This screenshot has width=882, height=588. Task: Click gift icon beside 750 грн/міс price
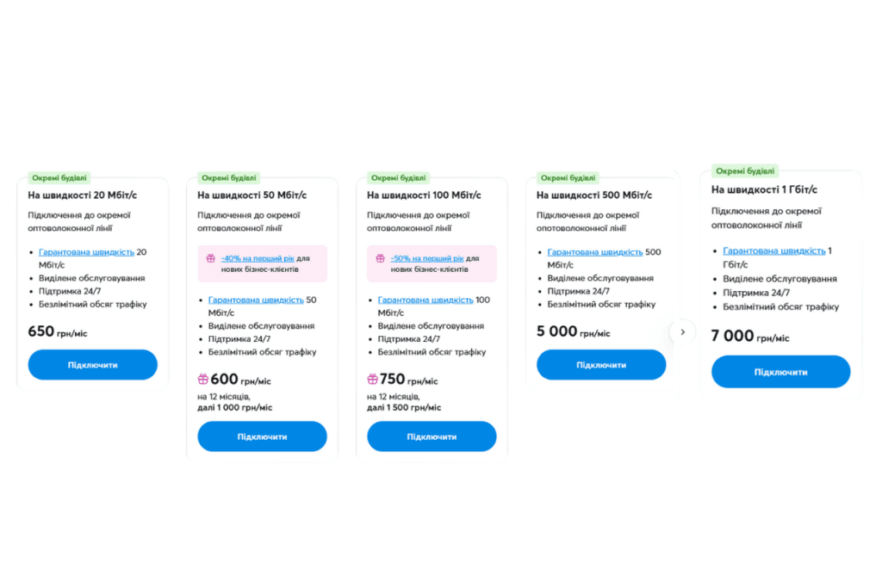coord(372,380)
